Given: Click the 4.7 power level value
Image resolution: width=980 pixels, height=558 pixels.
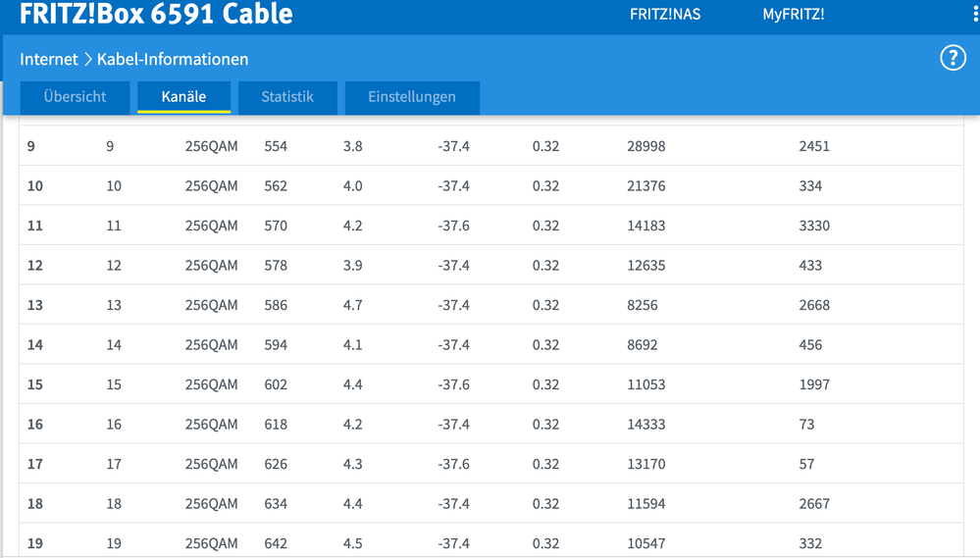Looking at the screenshot, I should click(353, 305).
